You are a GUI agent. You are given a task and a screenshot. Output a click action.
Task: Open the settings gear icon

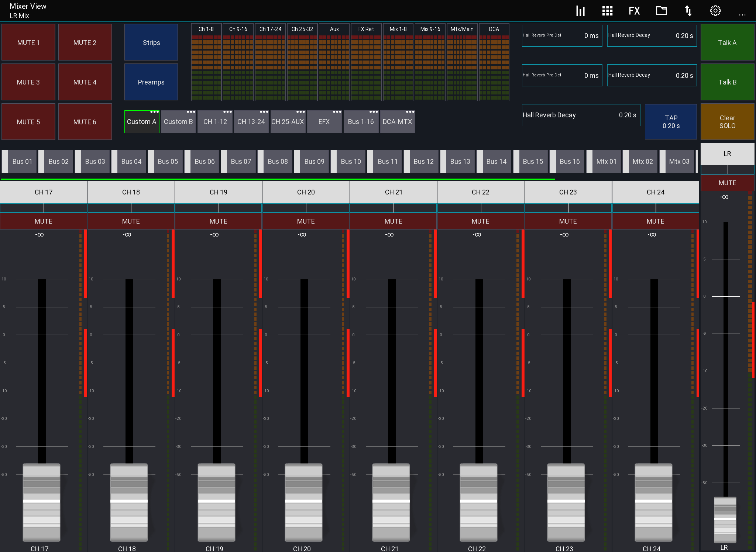715,11
